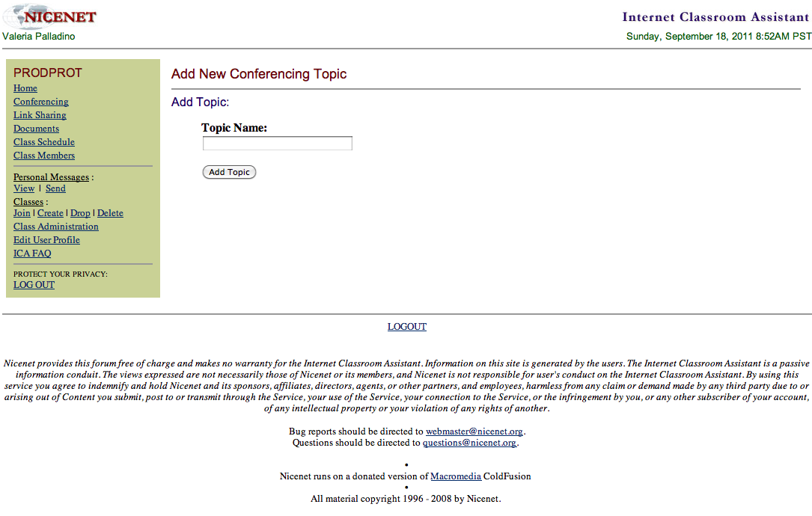Join a class link

(22, 213)
